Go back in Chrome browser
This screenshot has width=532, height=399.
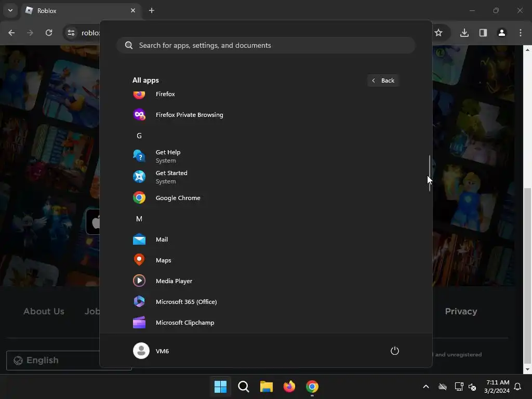11,33
